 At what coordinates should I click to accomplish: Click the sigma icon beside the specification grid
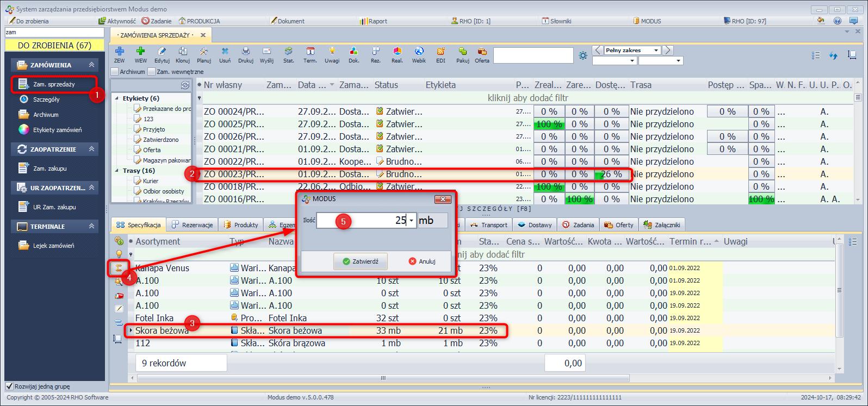(x=119, y=268)
